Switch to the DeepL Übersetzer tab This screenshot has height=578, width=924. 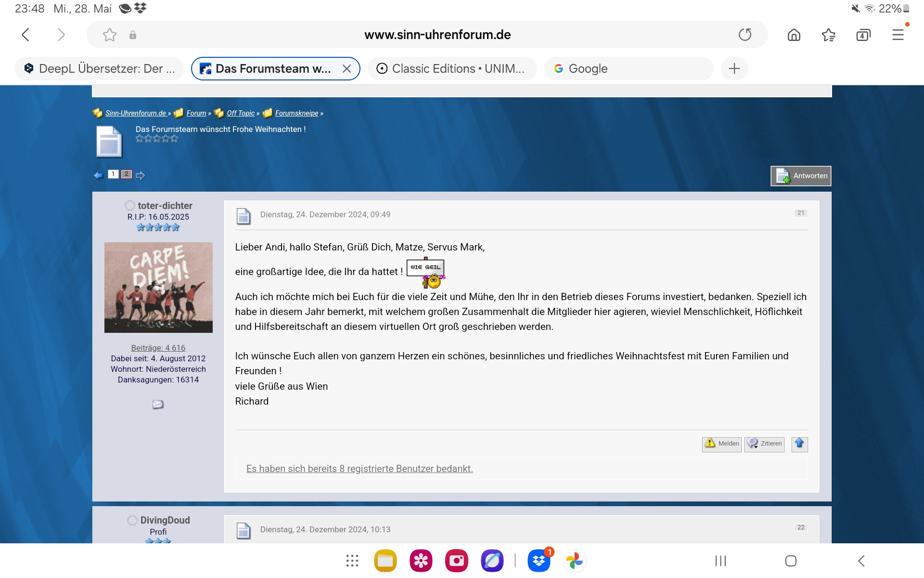(99, 68)
